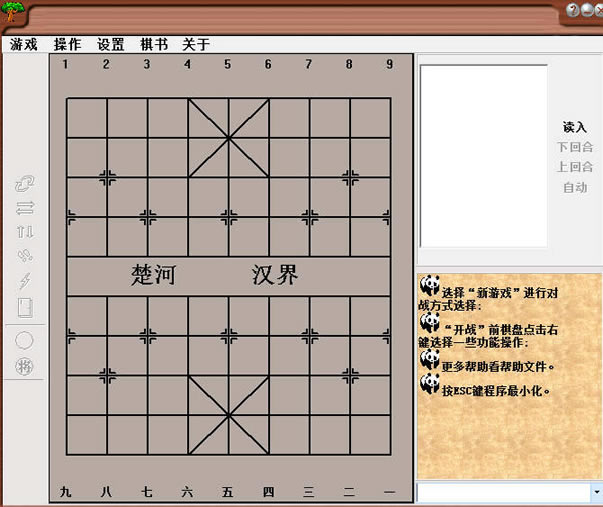Click the footprints icon in left toolbar
603x507 pixels.
click(25, 257)
